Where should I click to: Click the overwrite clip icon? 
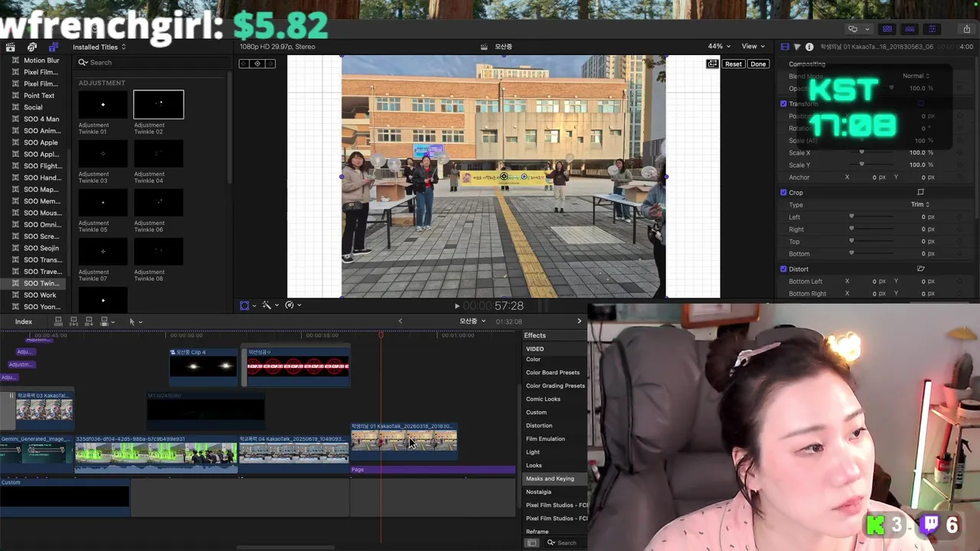pos(104,321)
